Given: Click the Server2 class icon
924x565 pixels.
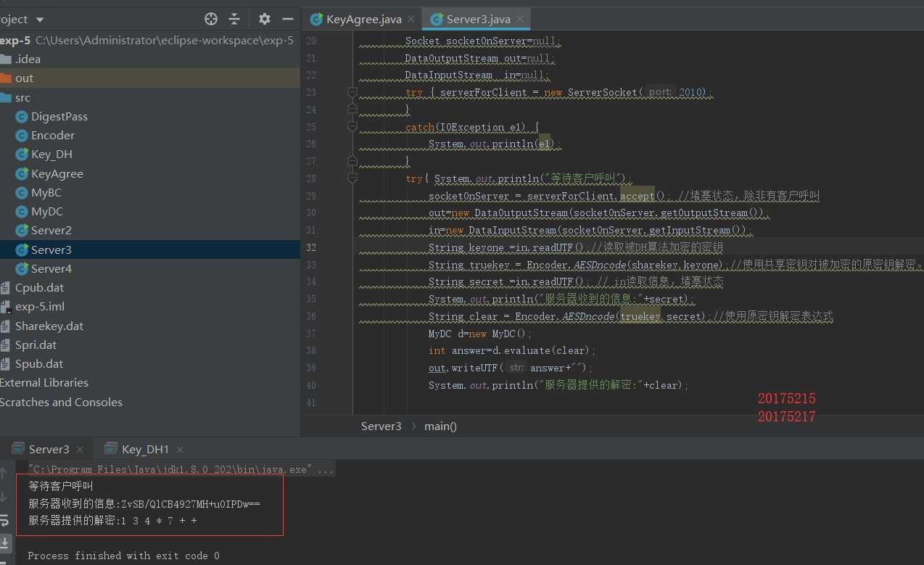Looking at the screenshot, I should click(21, 231).
